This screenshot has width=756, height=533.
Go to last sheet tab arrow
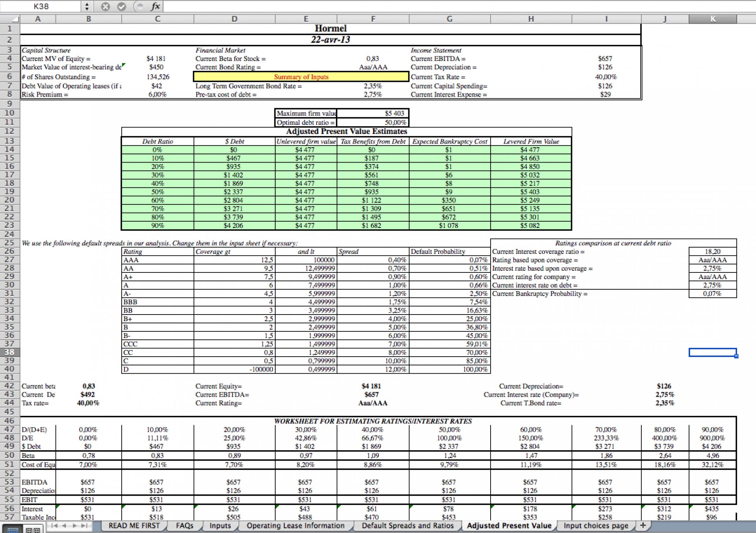tap(84, 526)
